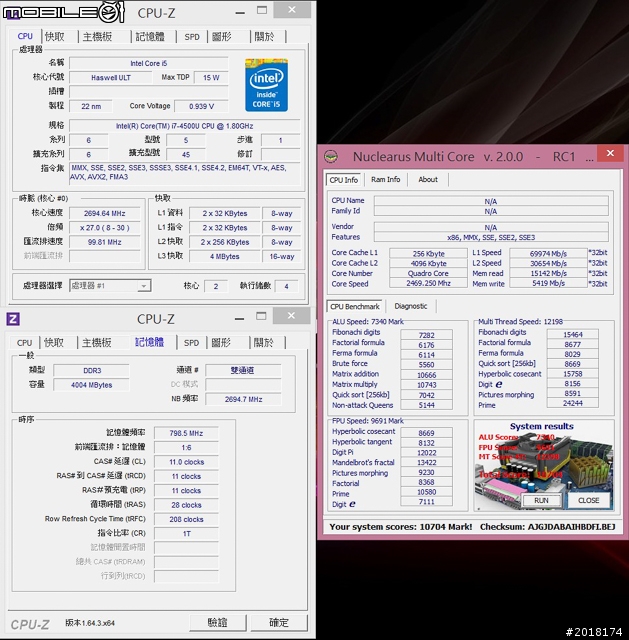The width and height of the screenshot is (629, 640).
Task: Click the multi-thread Prime score 24244
Action: (x=573, y=403)
